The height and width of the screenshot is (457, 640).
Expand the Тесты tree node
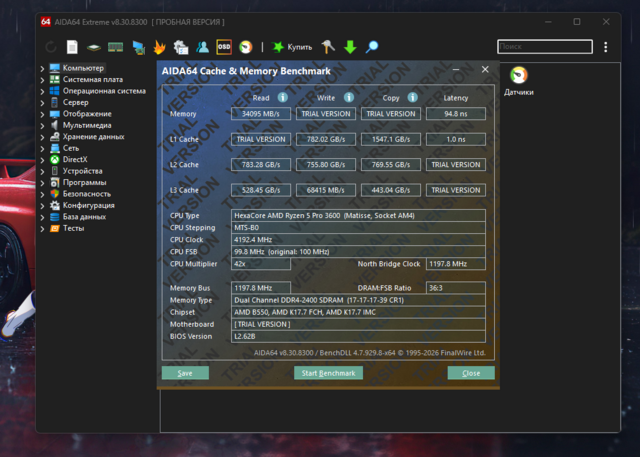tap(42, 228)
